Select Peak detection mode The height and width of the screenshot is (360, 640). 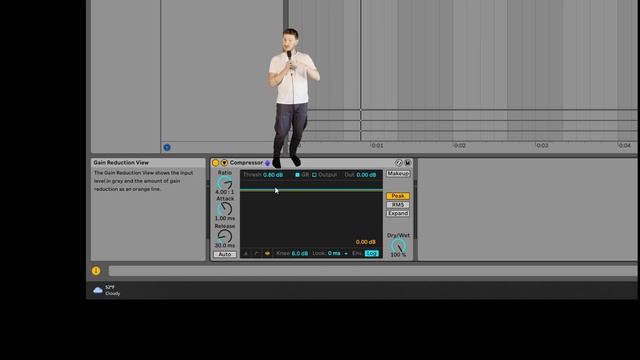tap(398, 196)
